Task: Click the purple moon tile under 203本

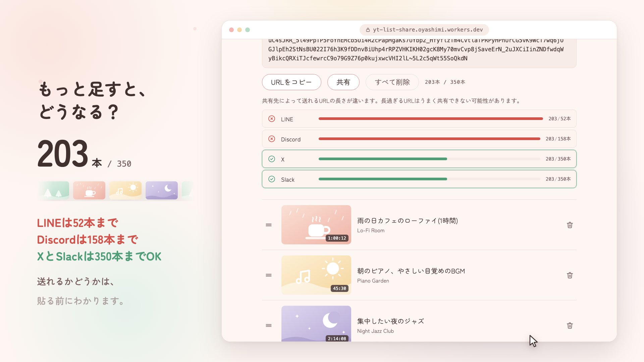Action: 162,190
